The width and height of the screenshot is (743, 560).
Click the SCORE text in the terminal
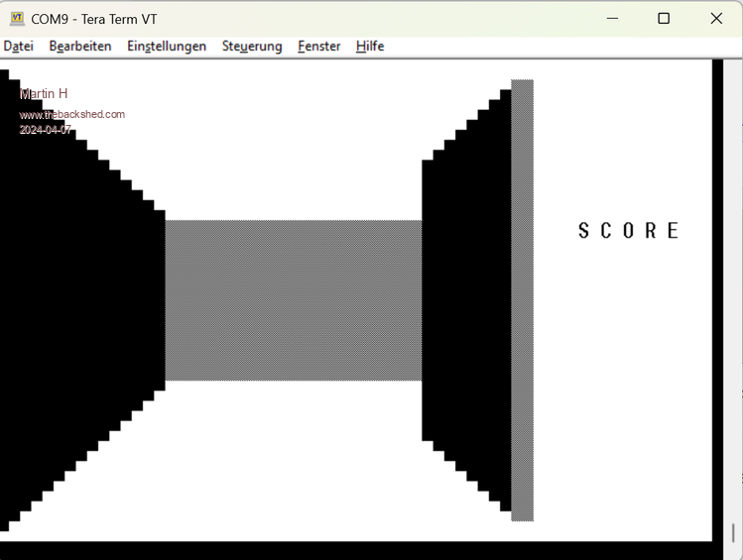pyautogui.click(x=629, y=231)
